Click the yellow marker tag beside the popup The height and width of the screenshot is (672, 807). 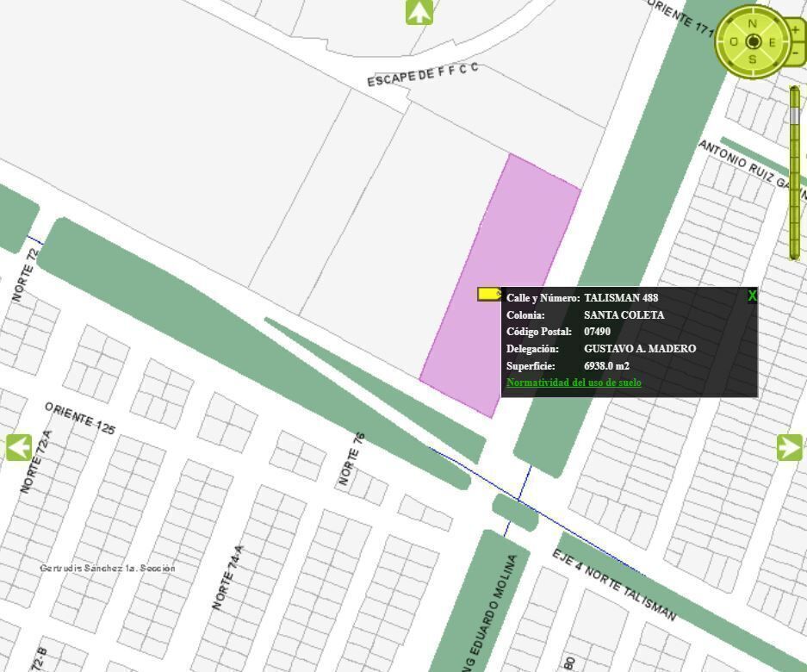tap(488, 295)
